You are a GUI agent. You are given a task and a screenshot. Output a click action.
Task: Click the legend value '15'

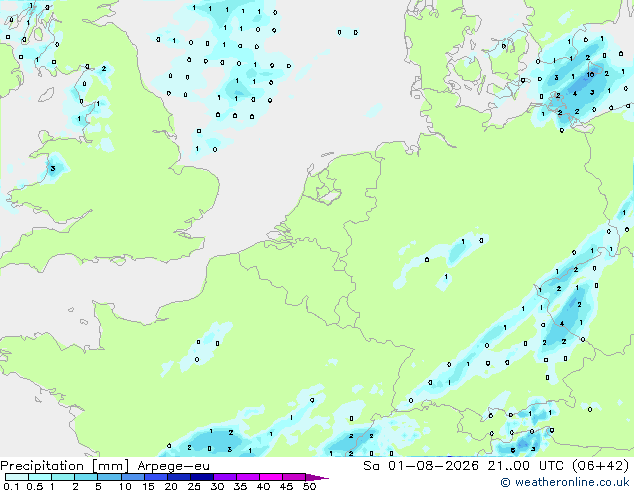(x=148, y=486)
